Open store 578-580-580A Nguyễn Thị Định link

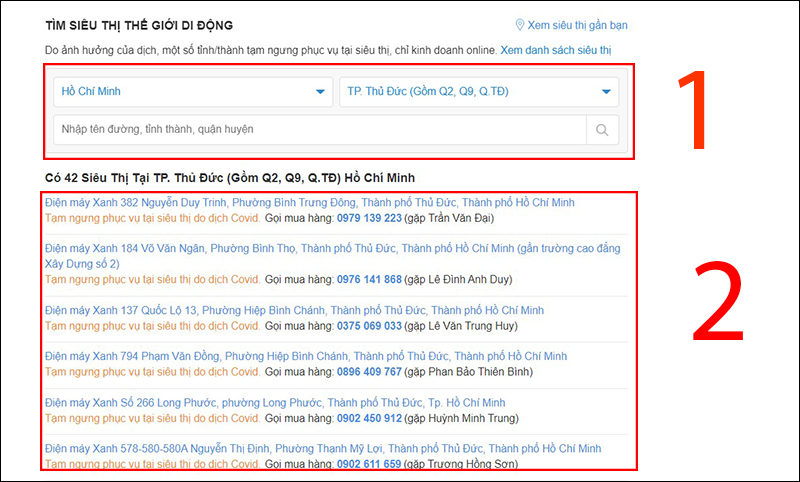coord(323,448)
